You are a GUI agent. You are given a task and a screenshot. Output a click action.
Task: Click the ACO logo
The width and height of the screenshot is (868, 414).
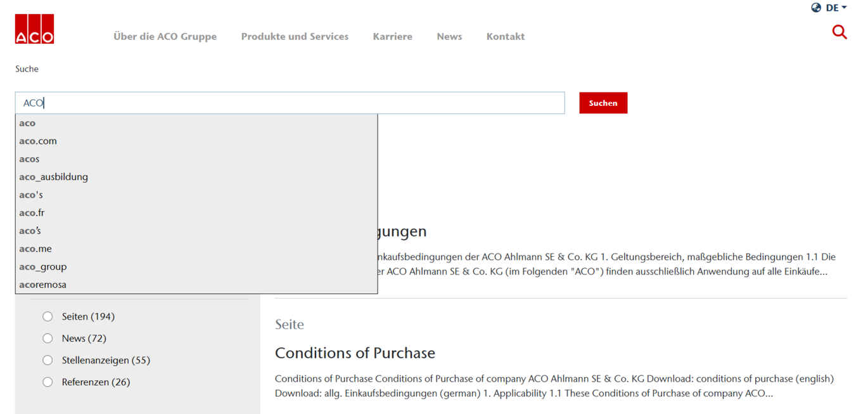(x=34, y=29)
